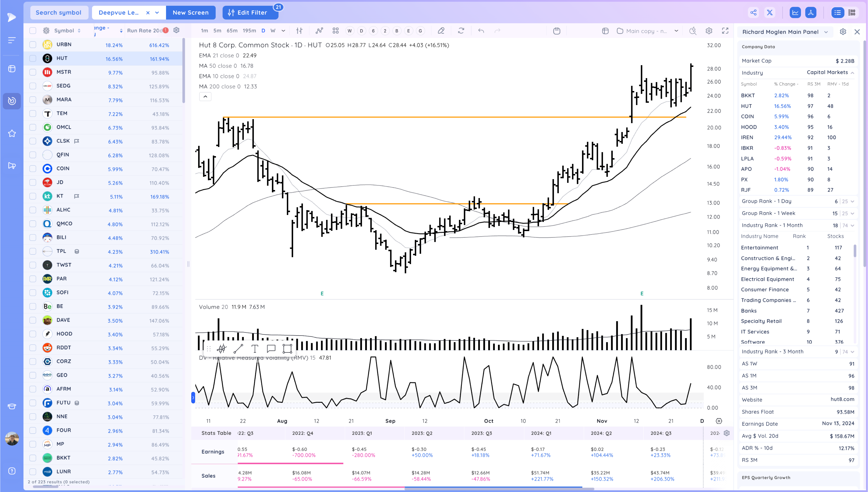The height and width of the screenshot is (492, 868).
Task: Check the select-all symbols checkbox
Action: [33, 31]
